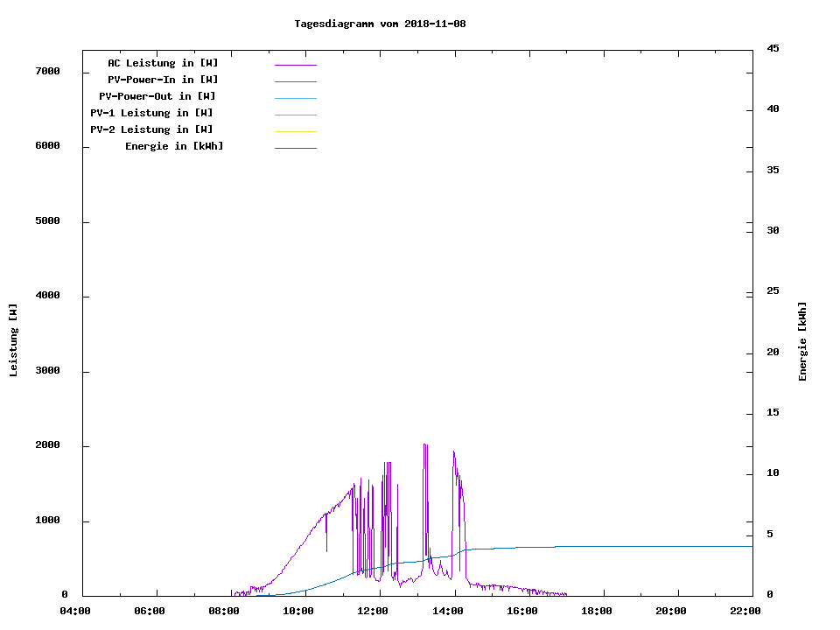Click the PV-Power-In in [W] legend label
This screenshot has height=630, width=840.
pyautogui.click(x=163, y=80)
